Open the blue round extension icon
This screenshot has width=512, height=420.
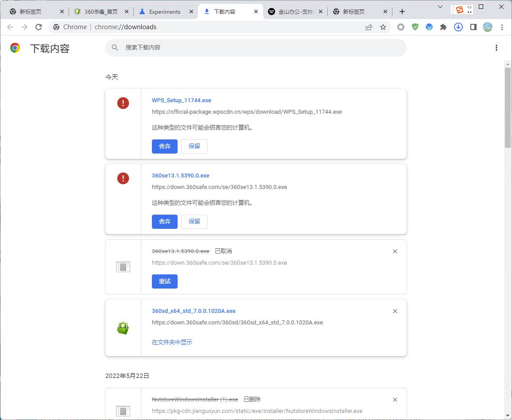click(429, 27)
